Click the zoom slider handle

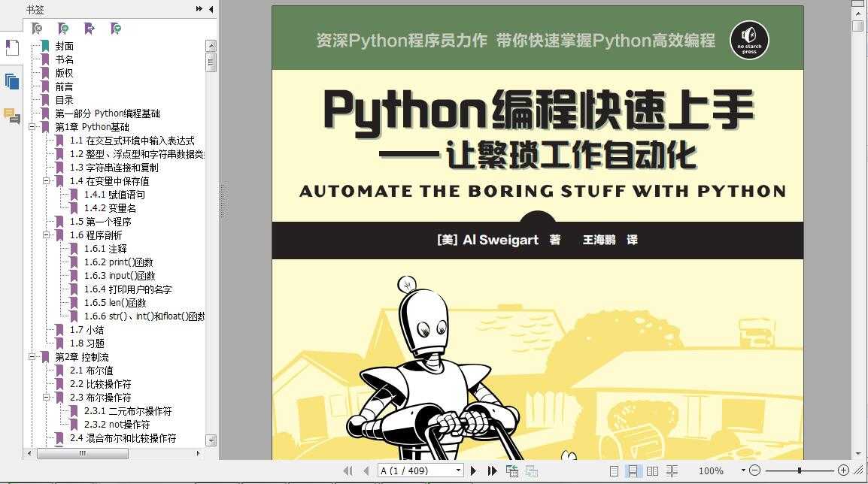(800, 470)
